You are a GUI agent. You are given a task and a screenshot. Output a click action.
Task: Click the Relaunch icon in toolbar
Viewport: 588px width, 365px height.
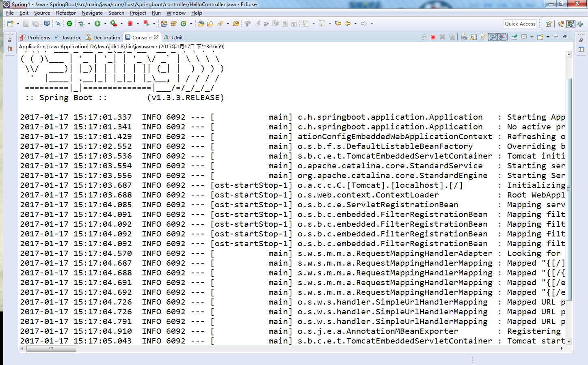click(x=146, y=24)
